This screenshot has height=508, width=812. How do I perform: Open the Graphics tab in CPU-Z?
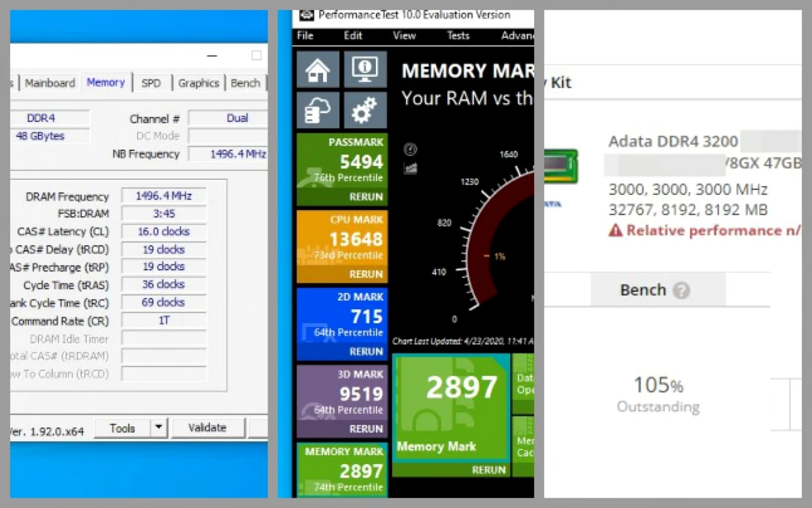click(x=198, y=83)
